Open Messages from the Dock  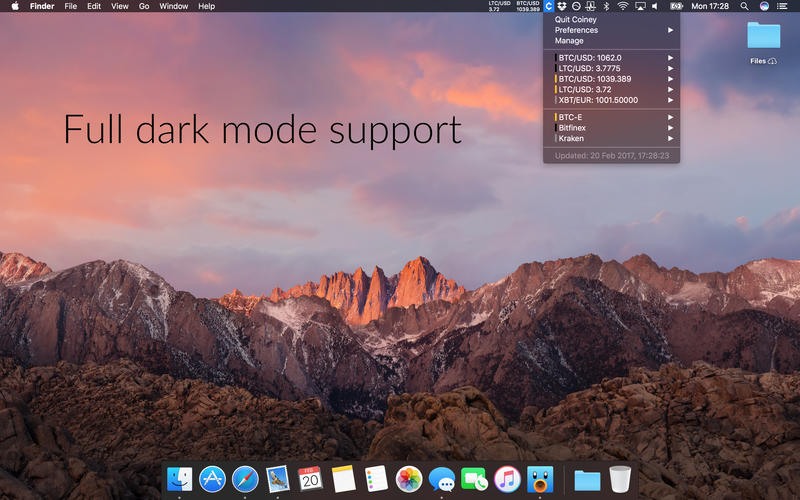click(442, 480)
